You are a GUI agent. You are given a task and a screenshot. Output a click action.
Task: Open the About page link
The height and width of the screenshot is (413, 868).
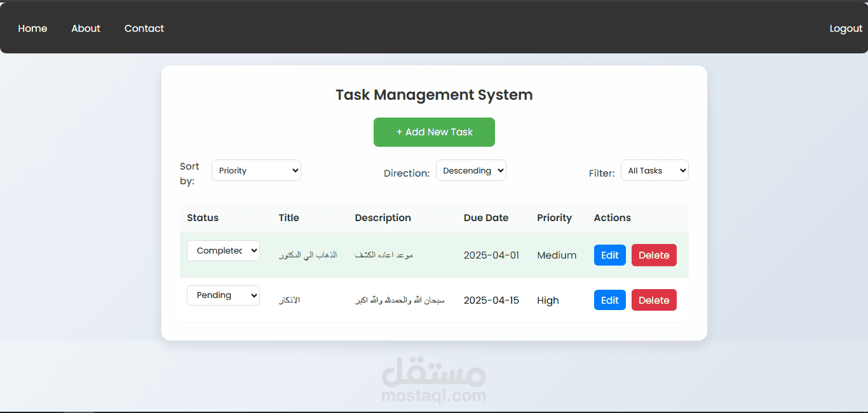coord(86,29)
